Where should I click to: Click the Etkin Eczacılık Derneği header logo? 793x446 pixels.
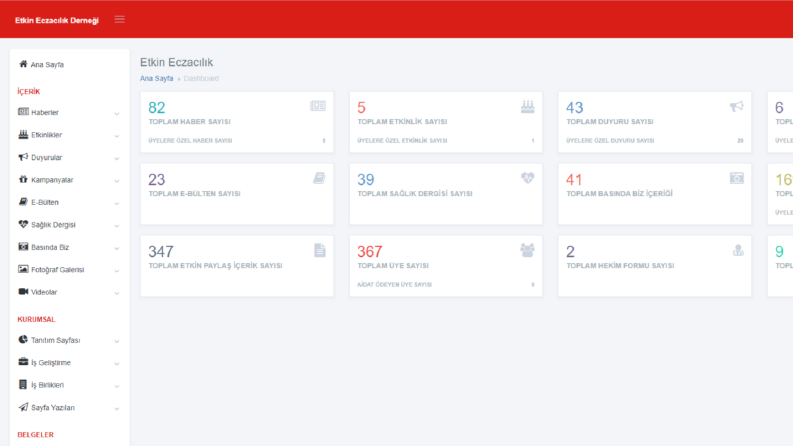pyautogui.click(x=57, y=20)
